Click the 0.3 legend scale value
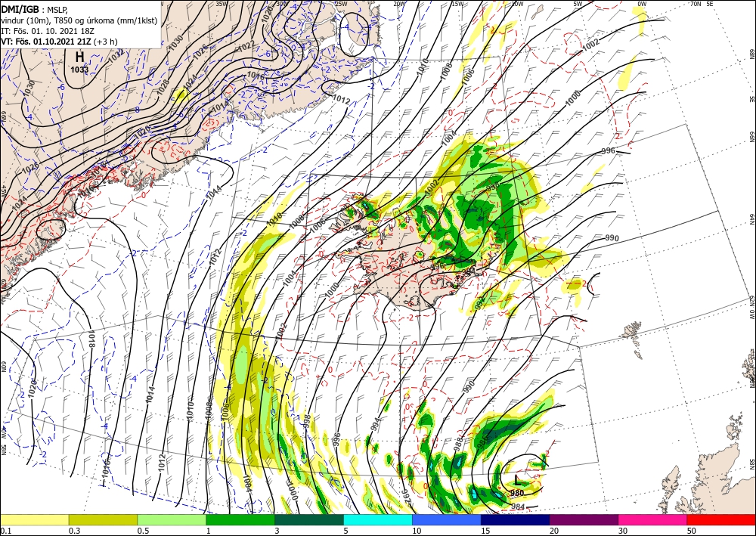Screen dimensions: 756x536 click(x=74, y=531)
